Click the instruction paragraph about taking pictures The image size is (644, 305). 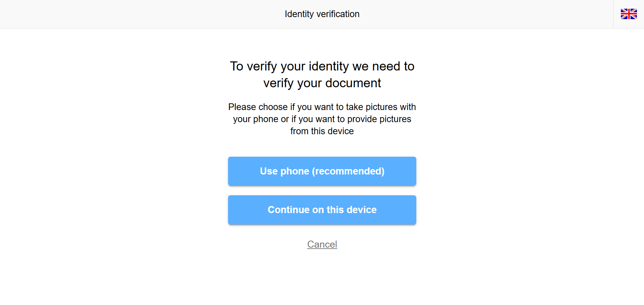pyautogui.click(x=322, y=119)
